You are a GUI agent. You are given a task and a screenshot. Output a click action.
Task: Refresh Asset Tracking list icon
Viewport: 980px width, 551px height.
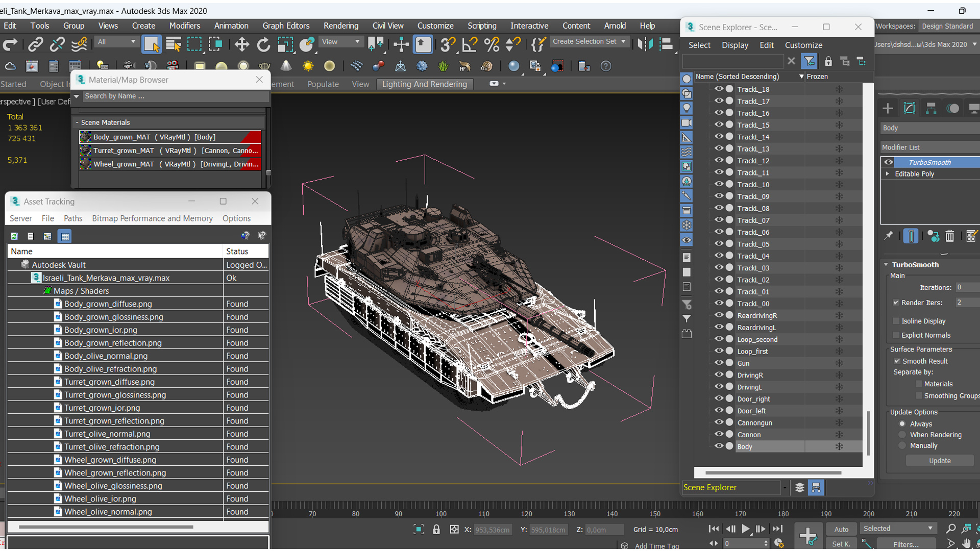14,236
